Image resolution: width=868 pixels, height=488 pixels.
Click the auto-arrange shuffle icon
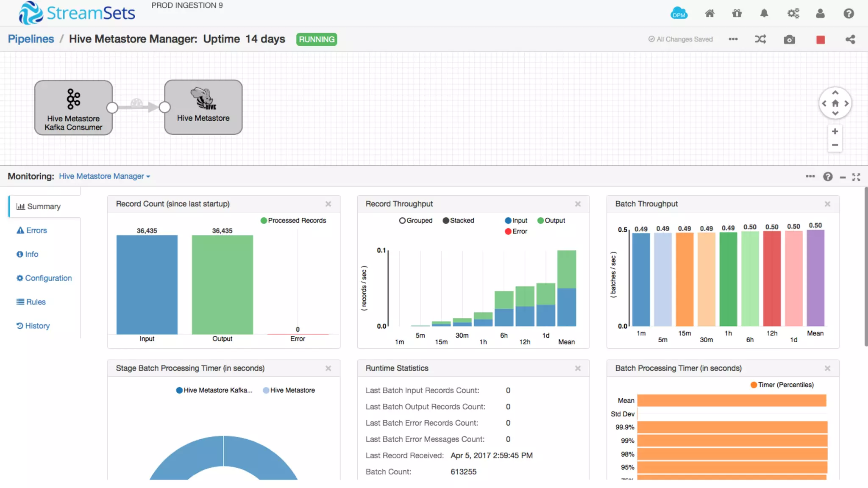pos(760,39)
